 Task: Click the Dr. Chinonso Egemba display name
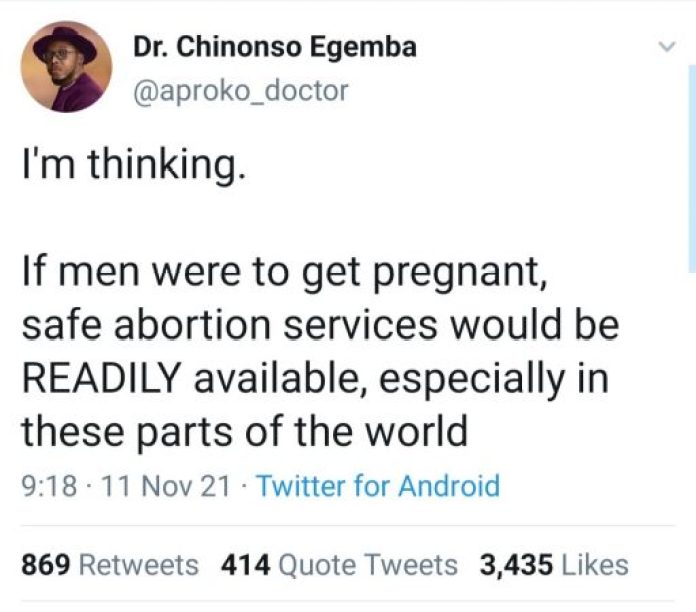tap(274, 47)
